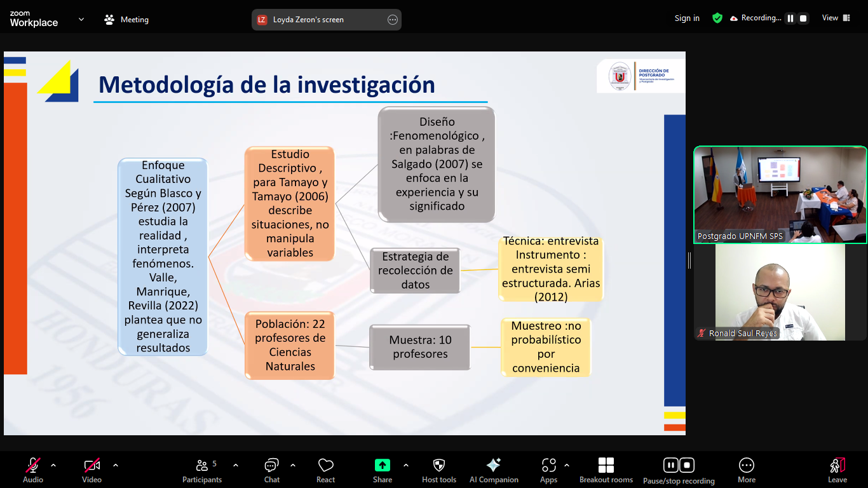The height and width of the screenshot is (488, 868).
Task: Stop recording from the bottom toolbar
Action: 687,465
